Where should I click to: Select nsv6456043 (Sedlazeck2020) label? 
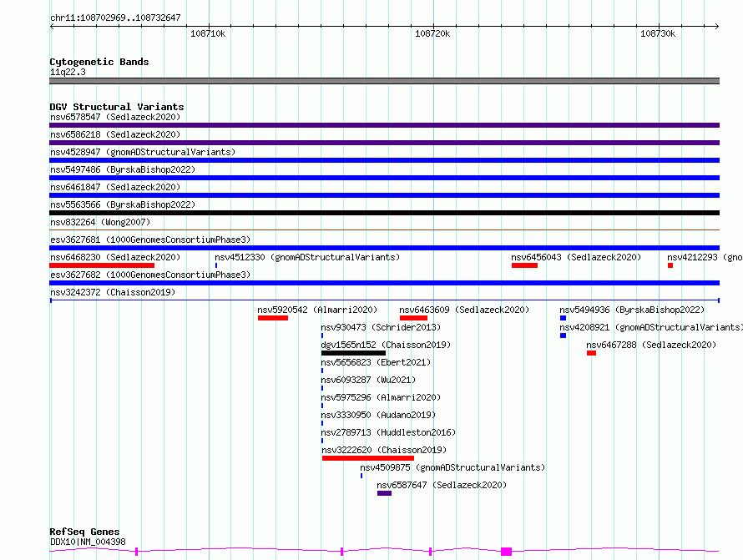[576, 257]
